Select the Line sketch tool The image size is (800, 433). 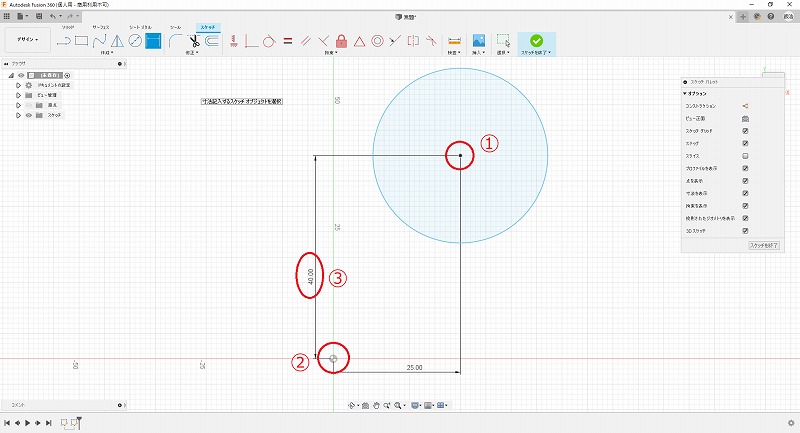coord(64,41)
